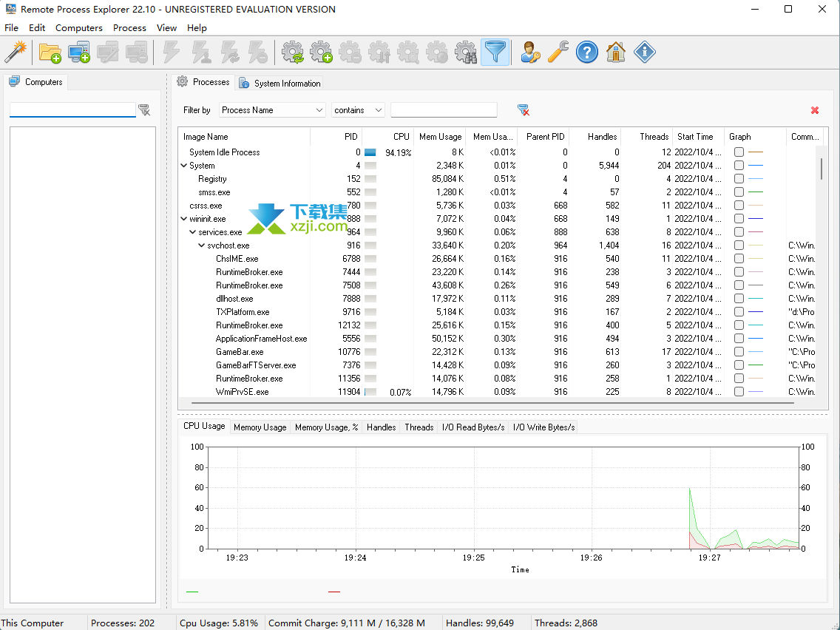Click the apply process filter funnel icon
This screenshot has height=630, width=840.
(524, 110)
